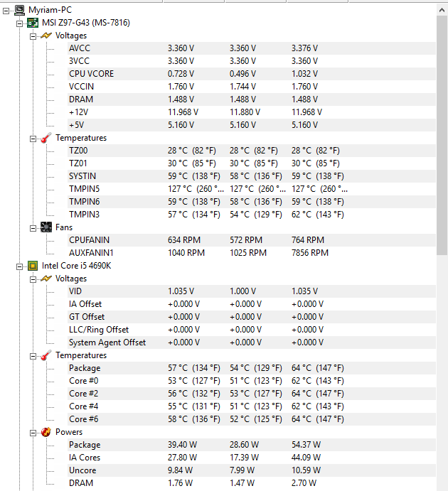Viewport: 448px width, 491px height.
Task: Click the 54.37 W package max value
Action: (x=306, y=445)
